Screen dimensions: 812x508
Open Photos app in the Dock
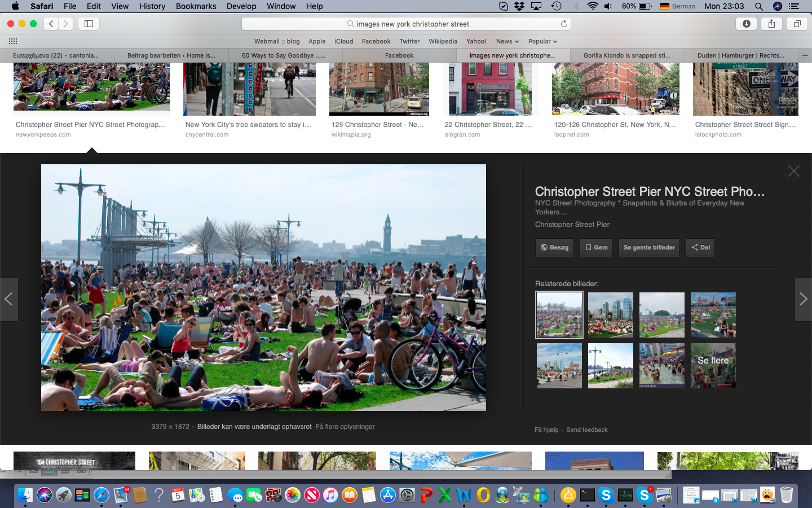click(293, 495)
